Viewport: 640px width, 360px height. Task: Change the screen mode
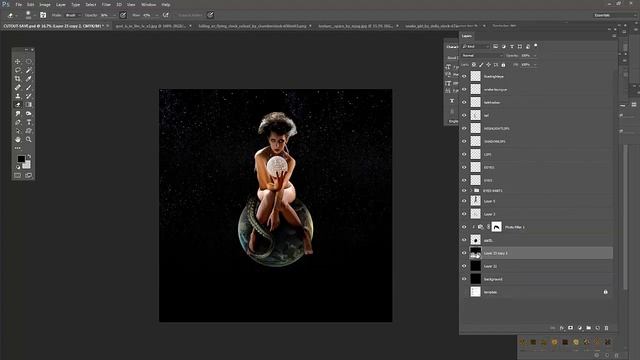tap(29, 176)
